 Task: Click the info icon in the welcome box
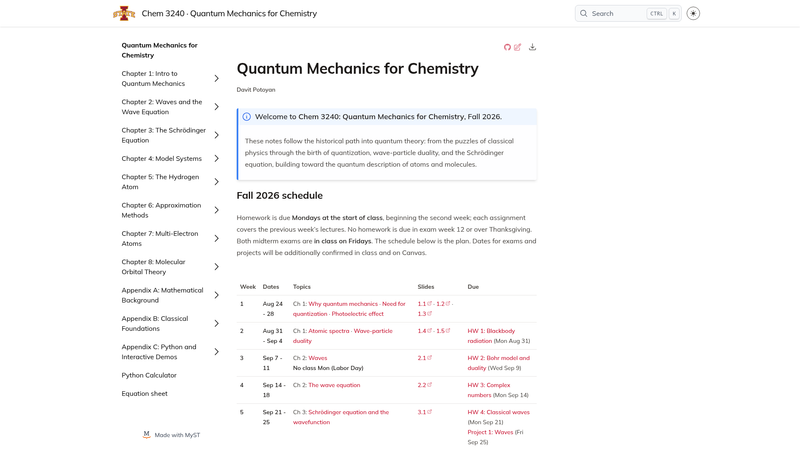(x=246, y=117)
